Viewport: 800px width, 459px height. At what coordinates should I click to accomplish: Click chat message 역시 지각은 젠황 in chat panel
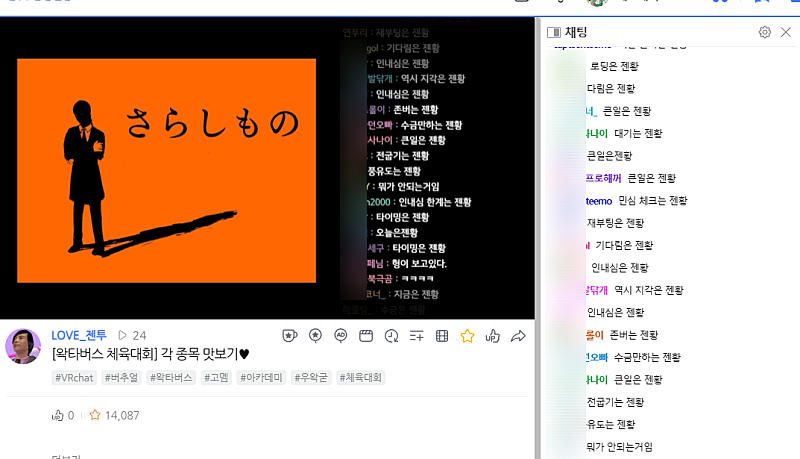(x=648, y=290)
